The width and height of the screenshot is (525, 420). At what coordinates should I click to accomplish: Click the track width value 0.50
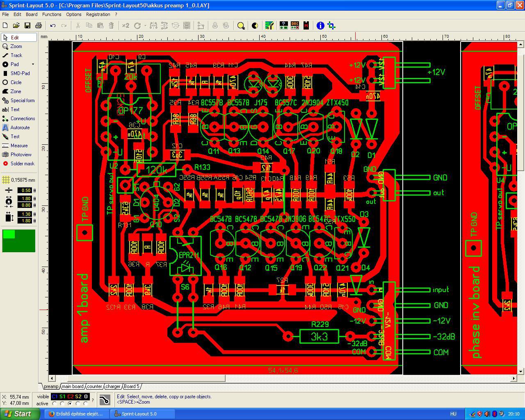pyautogui.click(x=25, y=190)
